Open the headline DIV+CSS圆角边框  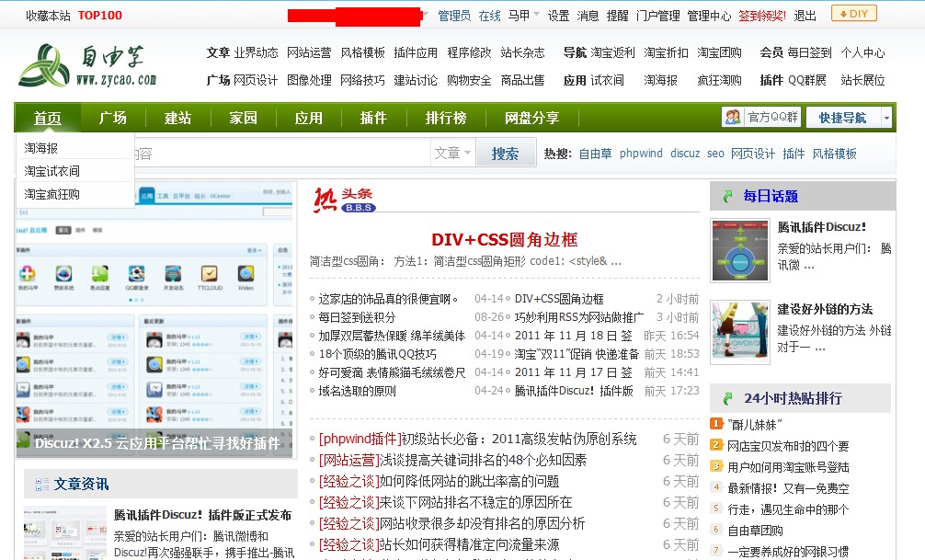pos(505,240)
